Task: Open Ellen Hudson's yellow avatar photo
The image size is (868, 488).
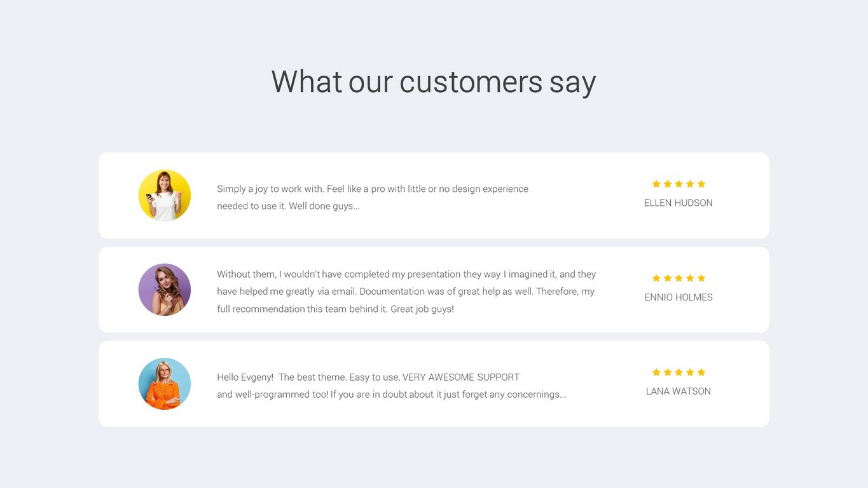Action: 165,196
